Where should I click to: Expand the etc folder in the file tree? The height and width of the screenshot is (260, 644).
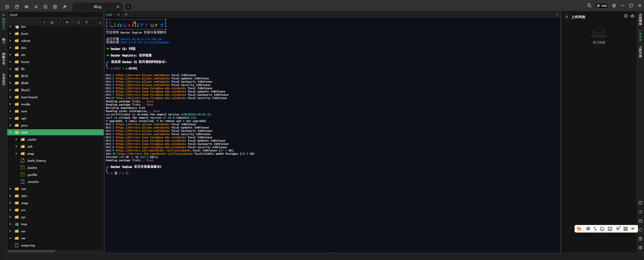[x=10, y=55]
